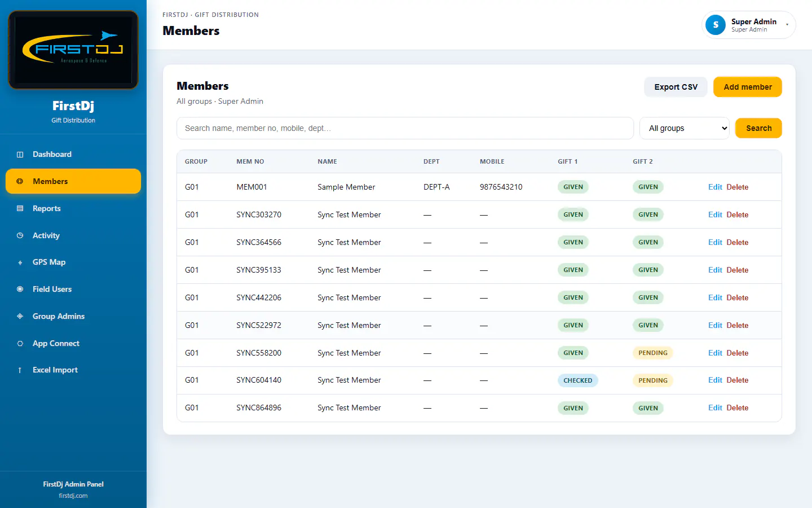Click the GIFT 2 column header

coord(643,161)
